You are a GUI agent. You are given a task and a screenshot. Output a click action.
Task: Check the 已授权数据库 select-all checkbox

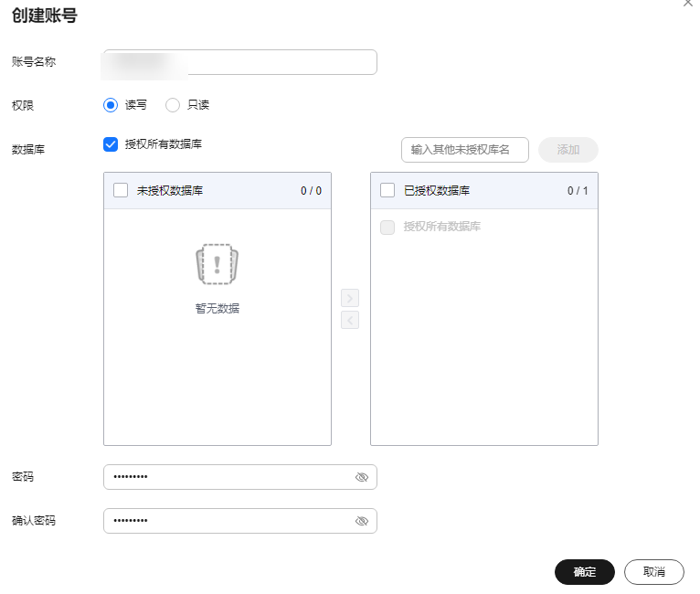click(387, 191)
